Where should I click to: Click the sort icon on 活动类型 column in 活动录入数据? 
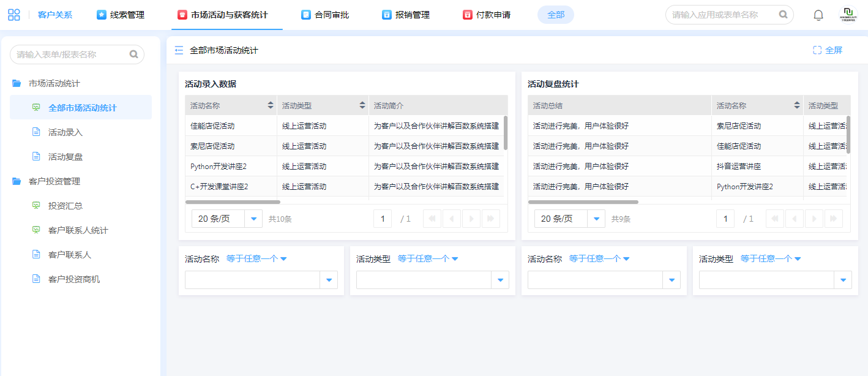[362, 105]
